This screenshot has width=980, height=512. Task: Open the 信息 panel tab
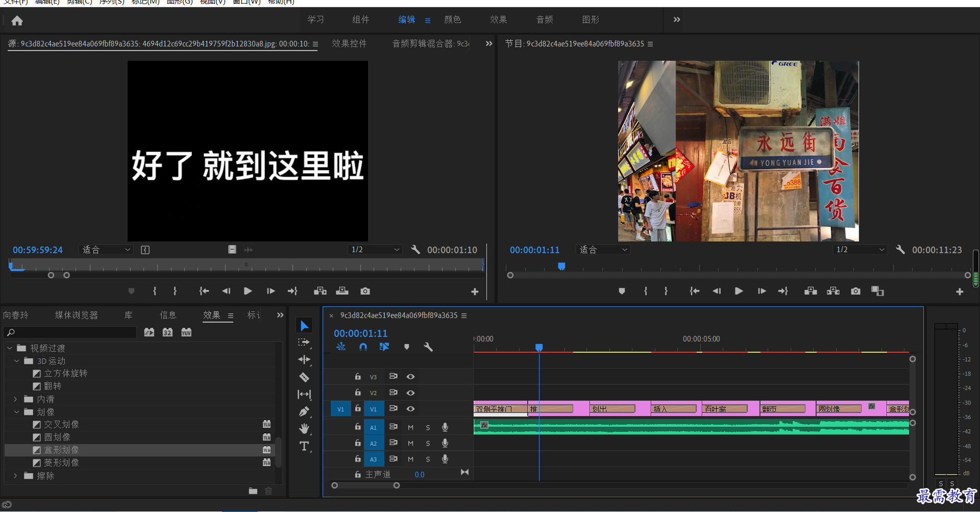168,315
